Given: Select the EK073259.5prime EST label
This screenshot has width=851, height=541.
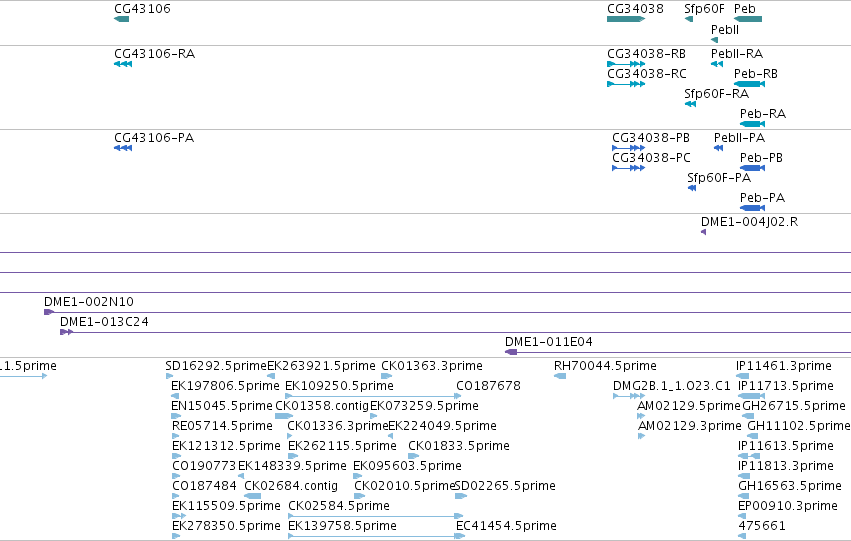Looking at the screenshot, I should pyautogui.click(x=424, y=406).
